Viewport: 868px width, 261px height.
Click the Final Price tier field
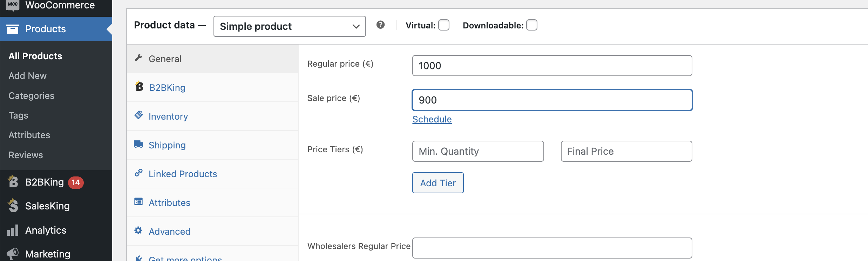626,151
